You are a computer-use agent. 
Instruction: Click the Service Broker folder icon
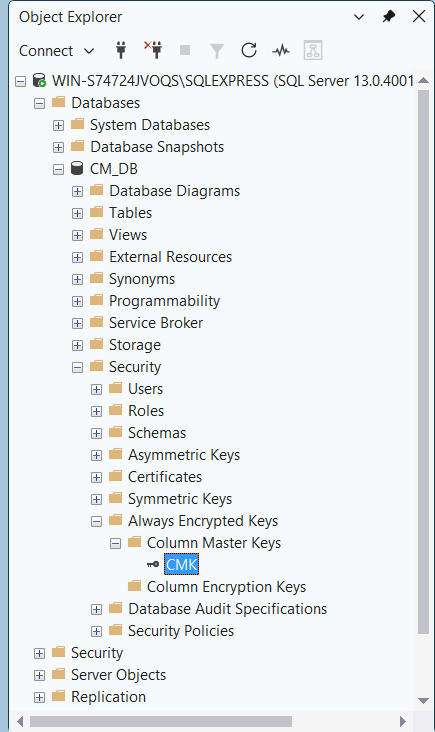click(x=96, y=322)
